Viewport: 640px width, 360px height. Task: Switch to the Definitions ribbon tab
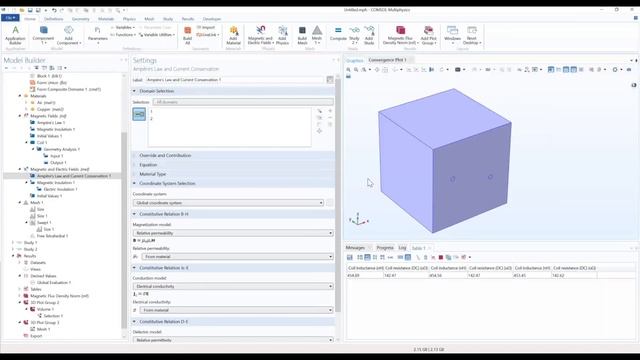53,19
